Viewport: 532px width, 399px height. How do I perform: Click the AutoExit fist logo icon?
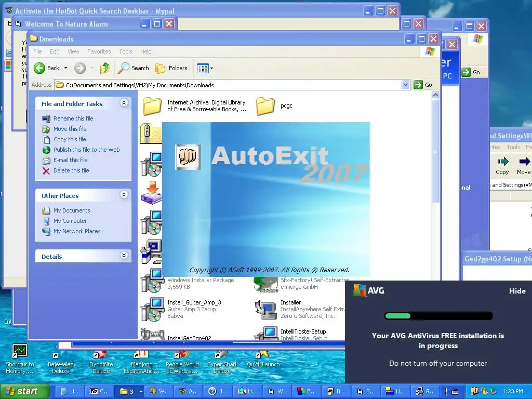tap(188, 157)
